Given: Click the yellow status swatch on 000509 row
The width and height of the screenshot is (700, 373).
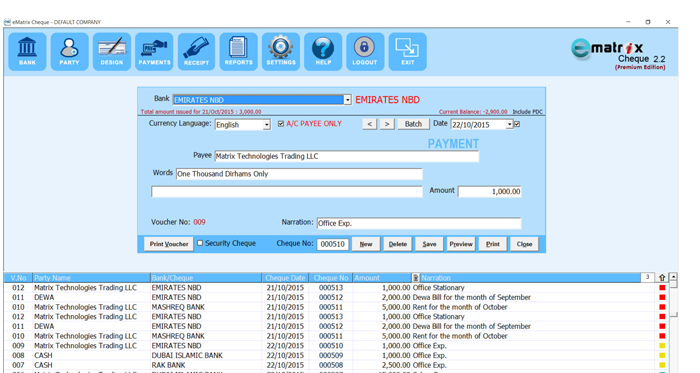Looking at the screenshot, I should (662, 356).
